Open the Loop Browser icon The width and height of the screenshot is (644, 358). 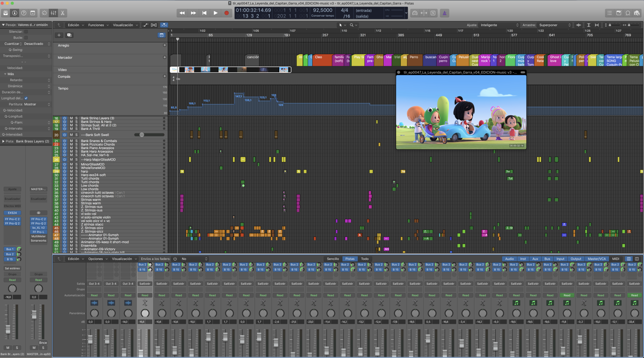tap(628, 13)
